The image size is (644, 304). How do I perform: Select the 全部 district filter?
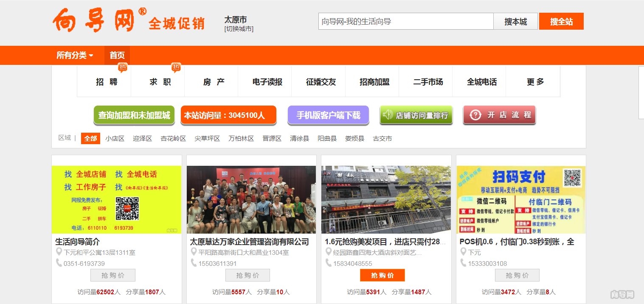point(90,139)
